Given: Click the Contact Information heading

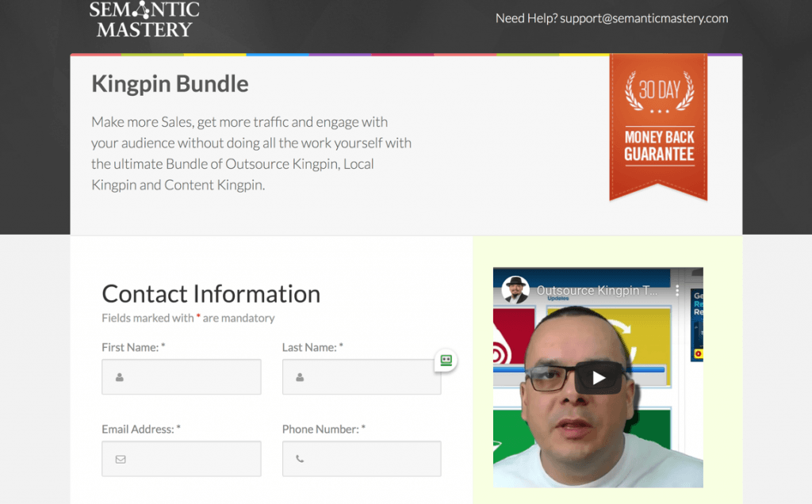Looking at the screenshot, I should (211, 293).
